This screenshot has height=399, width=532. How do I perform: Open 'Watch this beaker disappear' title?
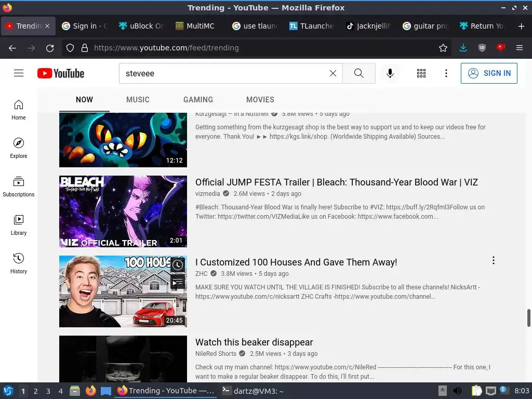pos(254,342)
